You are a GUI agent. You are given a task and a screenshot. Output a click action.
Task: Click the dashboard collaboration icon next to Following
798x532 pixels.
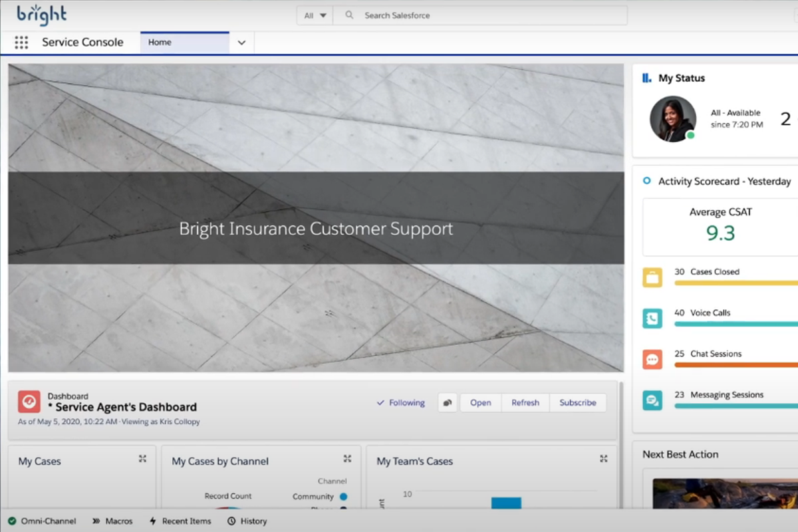click(448, 402)
